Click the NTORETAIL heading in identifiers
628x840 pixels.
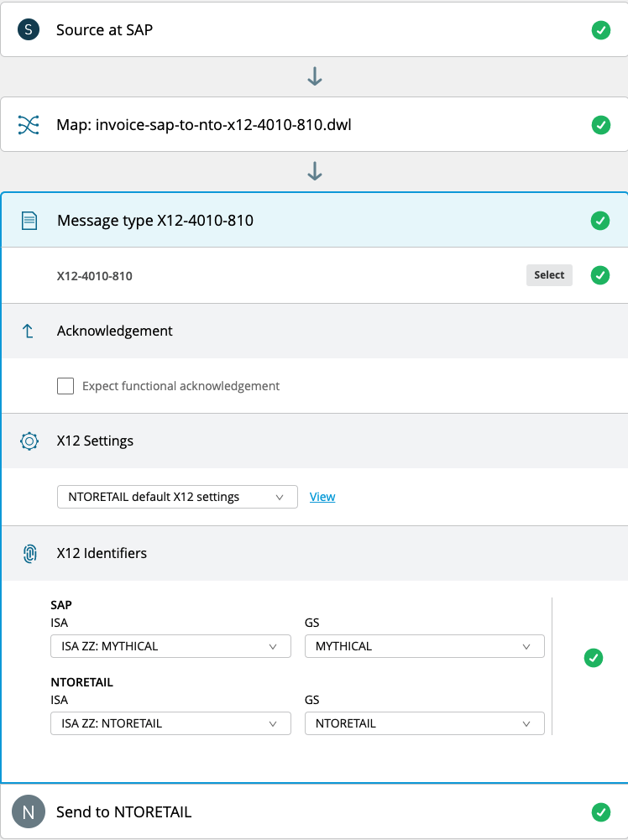[82, 682]
